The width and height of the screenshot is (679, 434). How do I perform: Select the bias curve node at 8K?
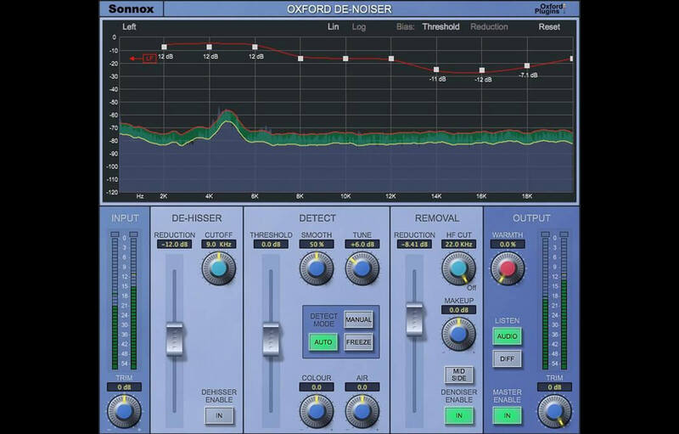coord(301,58)
